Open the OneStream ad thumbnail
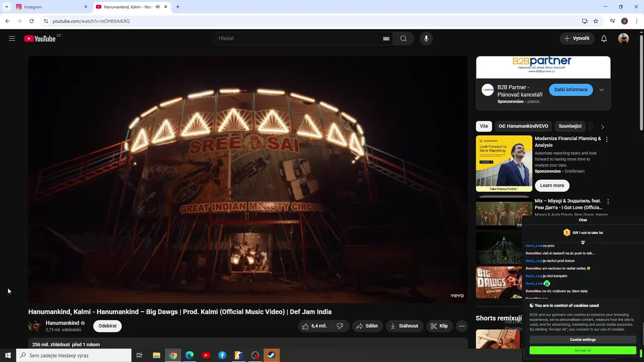This screenshot has height=362, width=644. (x=504, y=163)
